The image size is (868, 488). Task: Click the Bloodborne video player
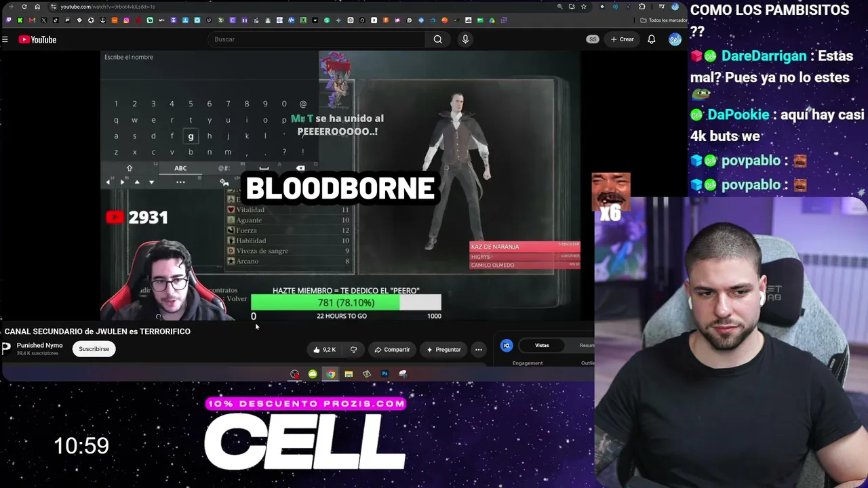(340, 185)
